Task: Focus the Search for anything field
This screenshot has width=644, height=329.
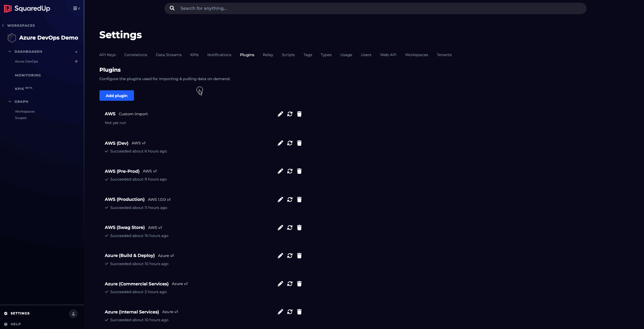Action: point(375,8)
